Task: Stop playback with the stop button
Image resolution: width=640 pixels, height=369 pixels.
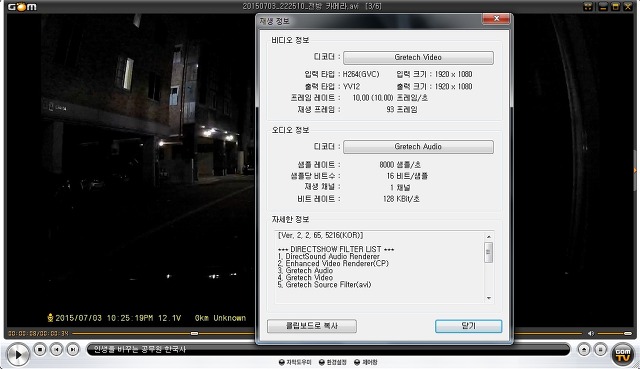Action: (40, 350)
